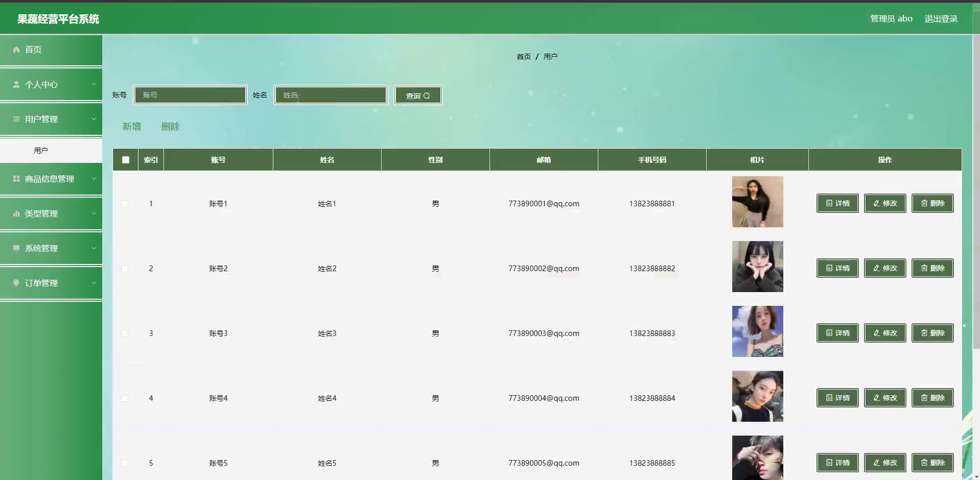Click the 首页 breadcrumb link

tap(524, 57)
